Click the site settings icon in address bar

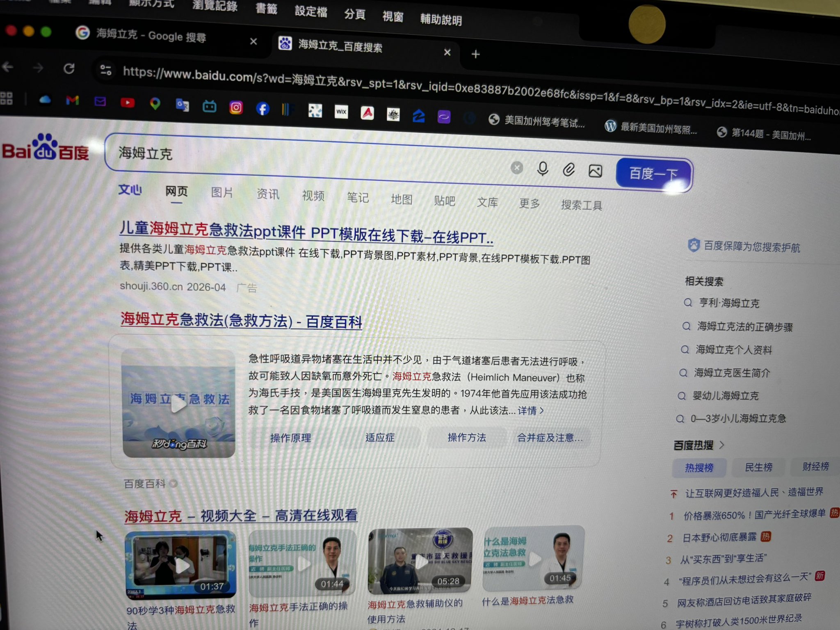click(x=106, y=70)
